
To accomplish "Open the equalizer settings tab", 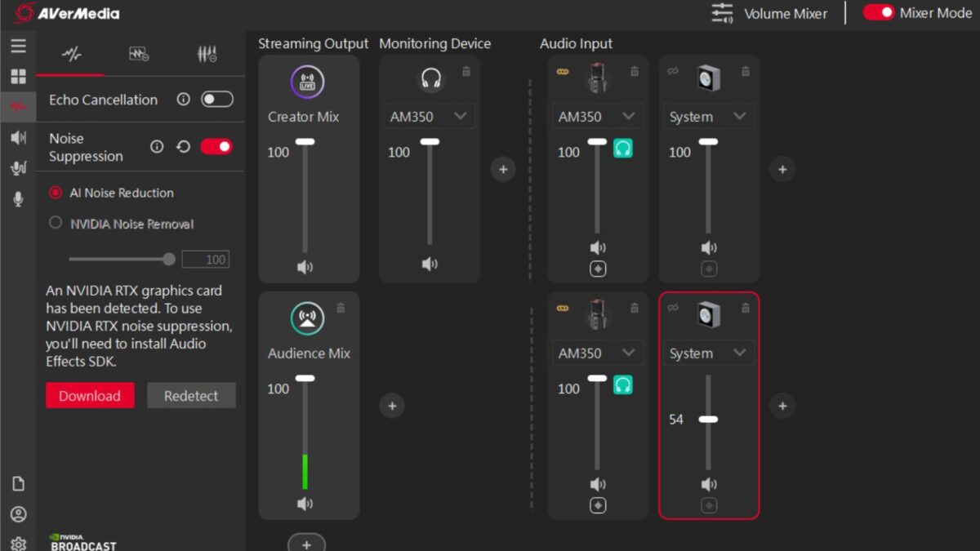I will pos(207,55).
